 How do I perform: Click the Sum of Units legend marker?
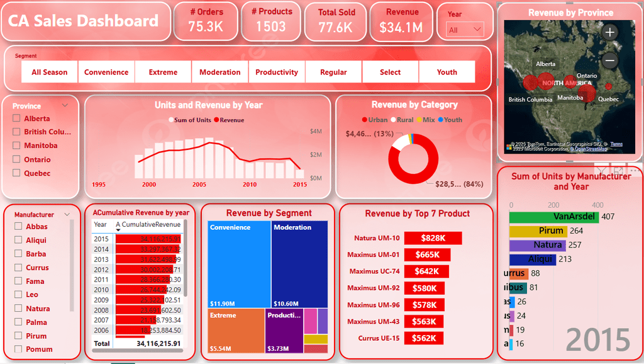171,120
